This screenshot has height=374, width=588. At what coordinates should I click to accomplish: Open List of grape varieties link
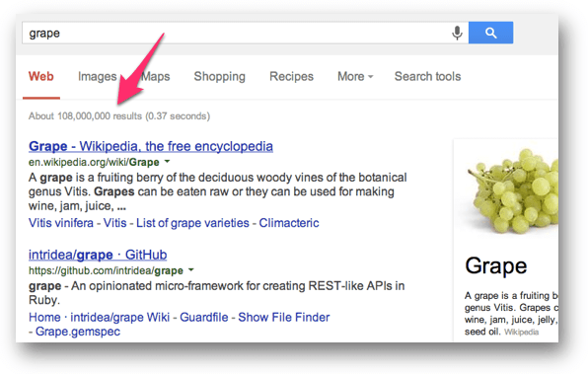tap(192, 223)
